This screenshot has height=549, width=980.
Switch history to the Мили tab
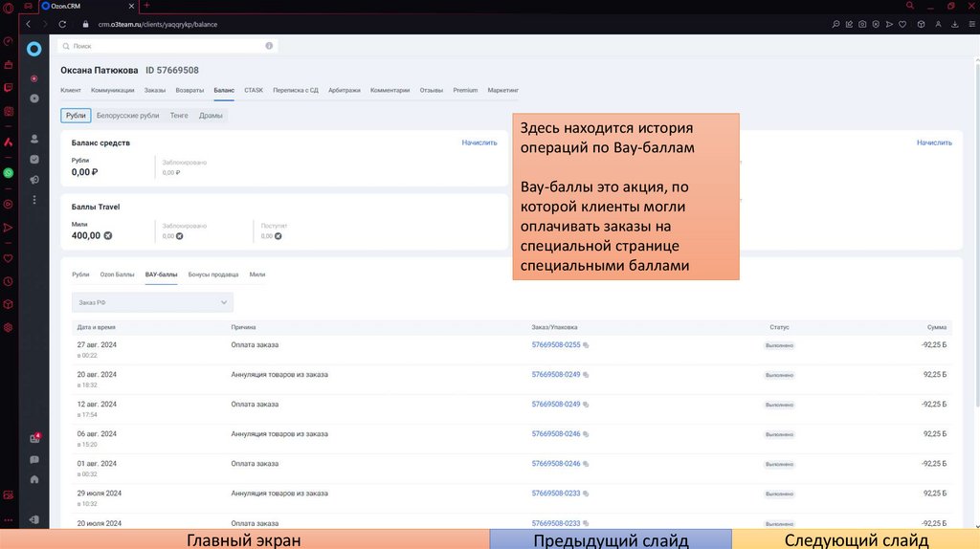256,274
